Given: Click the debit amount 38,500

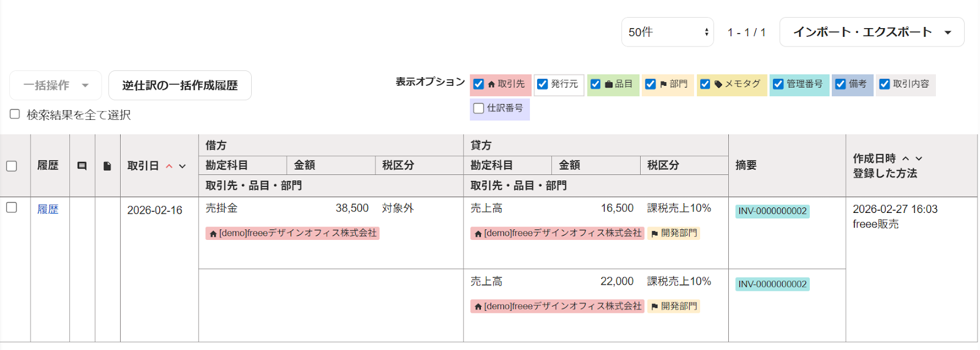Looking at the screenshot, I should 352,209.
